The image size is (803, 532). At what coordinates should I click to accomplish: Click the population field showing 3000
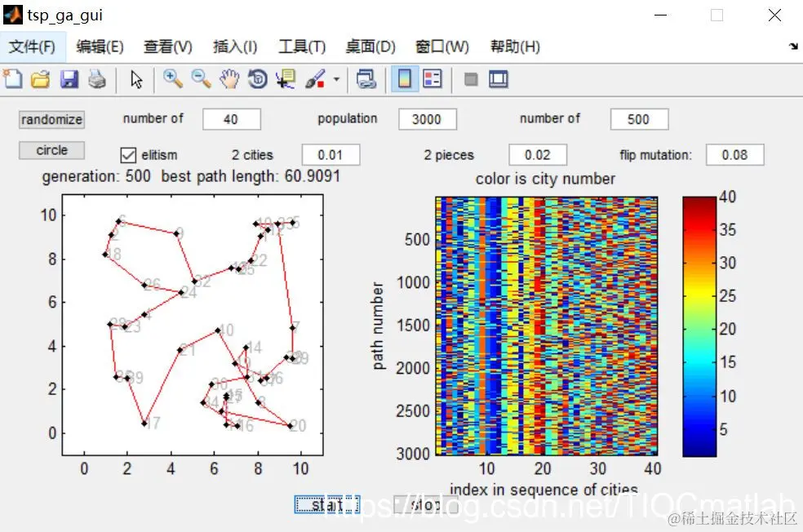(428, 119)
